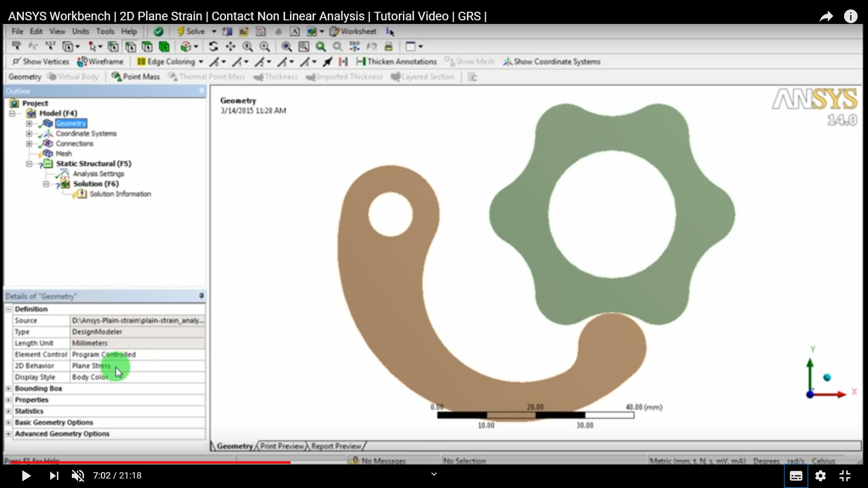
Task: Open the Units menu
Action: tap(80, 31)
